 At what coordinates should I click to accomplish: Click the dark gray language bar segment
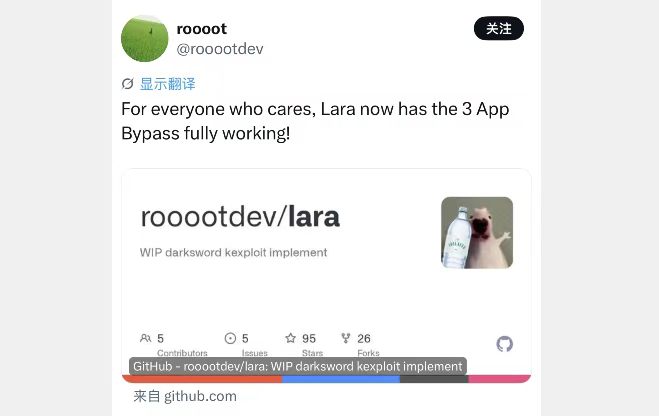434,379
